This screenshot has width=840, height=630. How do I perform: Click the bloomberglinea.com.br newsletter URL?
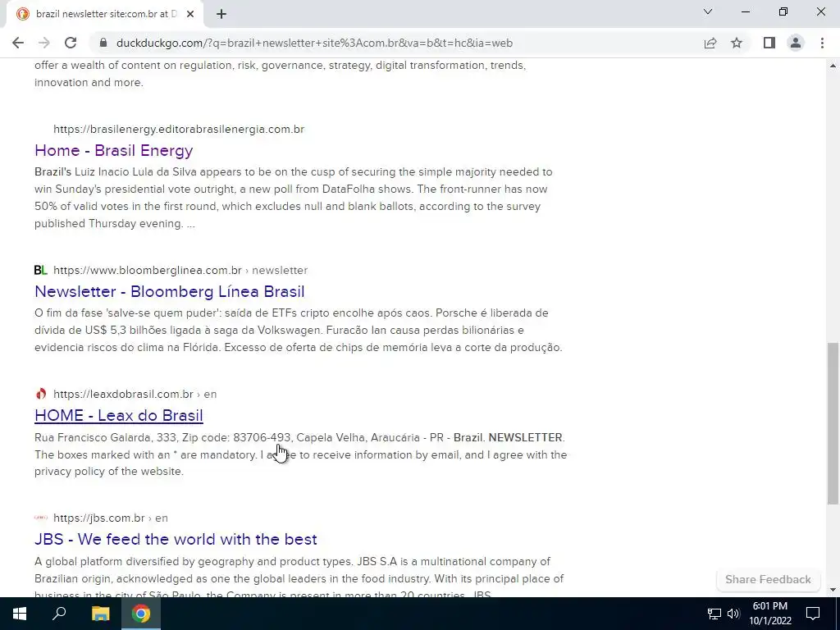(180, 270)
